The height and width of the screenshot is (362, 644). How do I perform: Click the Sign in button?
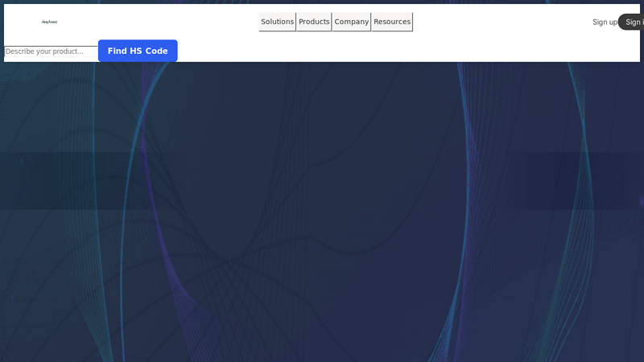point(633,23)
